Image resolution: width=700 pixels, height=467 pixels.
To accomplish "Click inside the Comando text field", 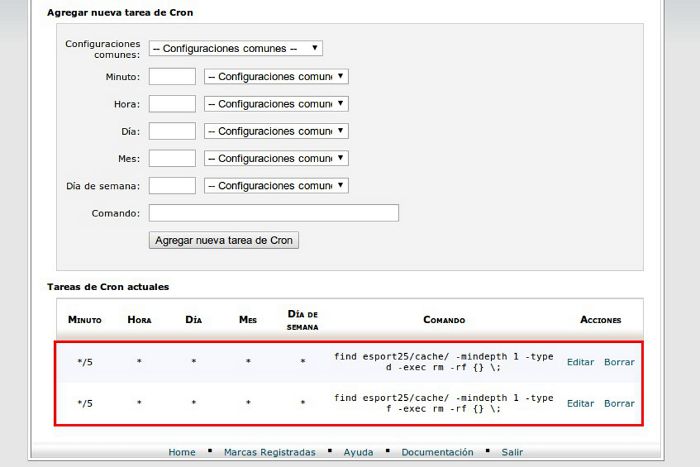I will tap(274, 213).
